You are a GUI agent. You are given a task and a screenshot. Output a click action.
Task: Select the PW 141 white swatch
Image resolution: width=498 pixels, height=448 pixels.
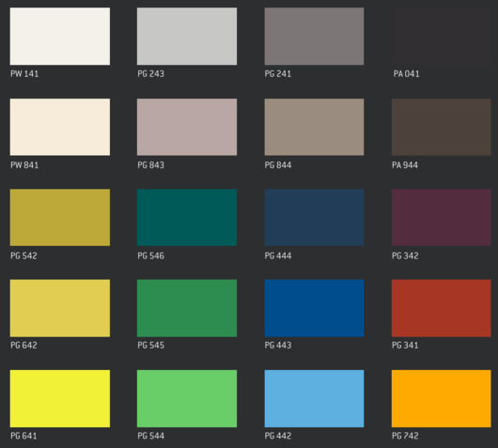pyautogui.click(x=60, y=37)
